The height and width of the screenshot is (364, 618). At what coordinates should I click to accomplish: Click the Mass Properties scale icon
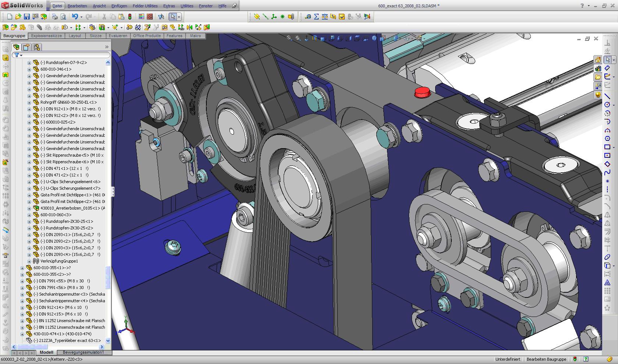(324, 17)
